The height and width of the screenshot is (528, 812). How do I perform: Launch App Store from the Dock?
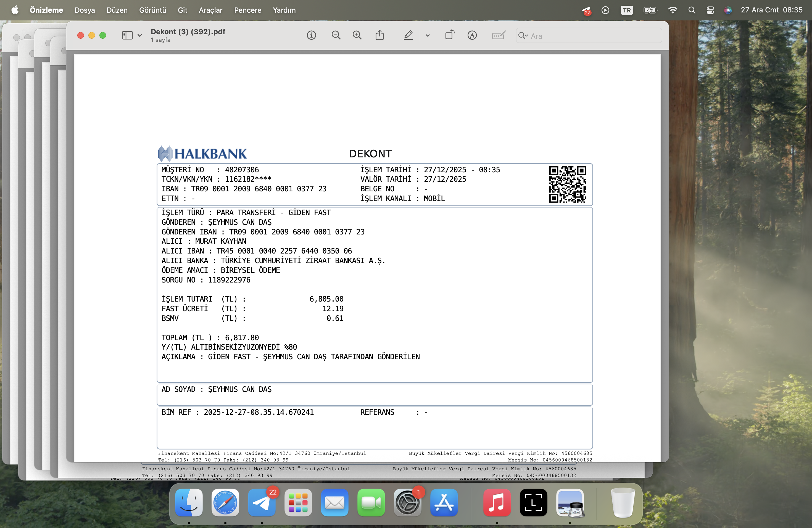point(444,502)
